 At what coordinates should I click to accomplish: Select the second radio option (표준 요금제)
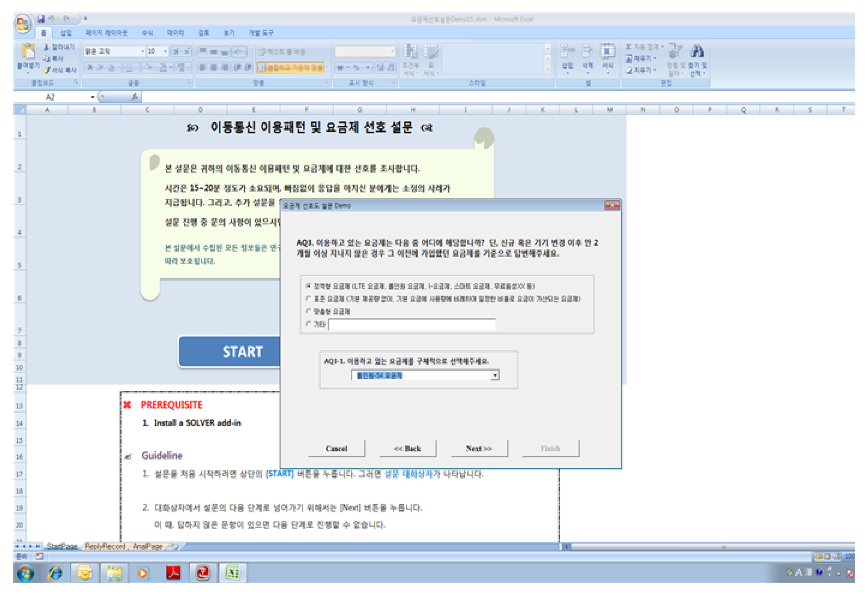point(309,299)
